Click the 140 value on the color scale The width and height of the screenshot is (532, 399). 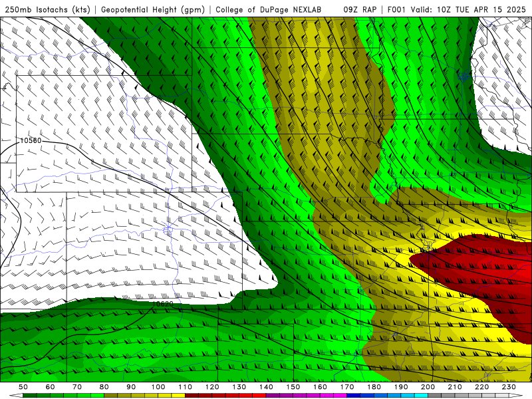[x=266, y=387]
